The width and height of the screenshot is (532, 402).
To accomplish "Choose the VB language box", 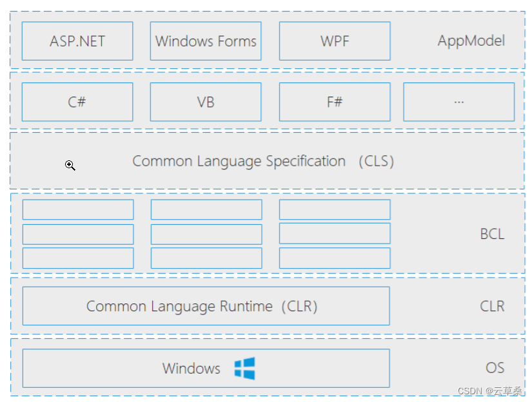I will pyautogui.click(x=206, y=102).
